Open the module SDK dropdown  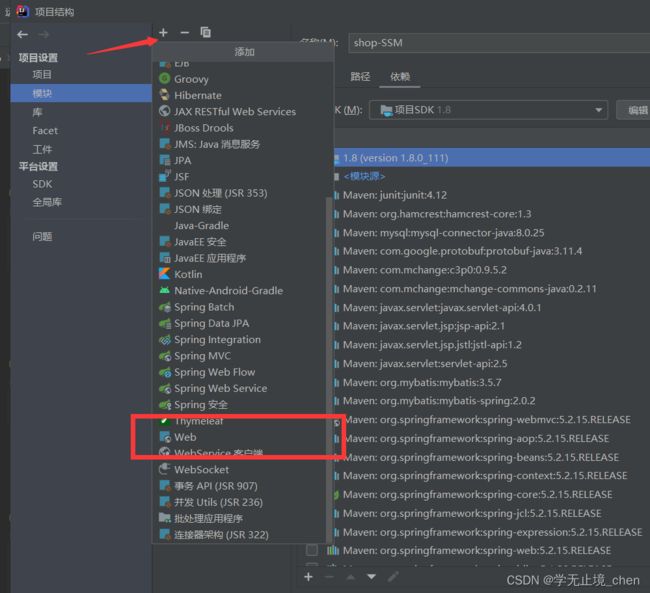pyautogui.click(x=488, y=110)
